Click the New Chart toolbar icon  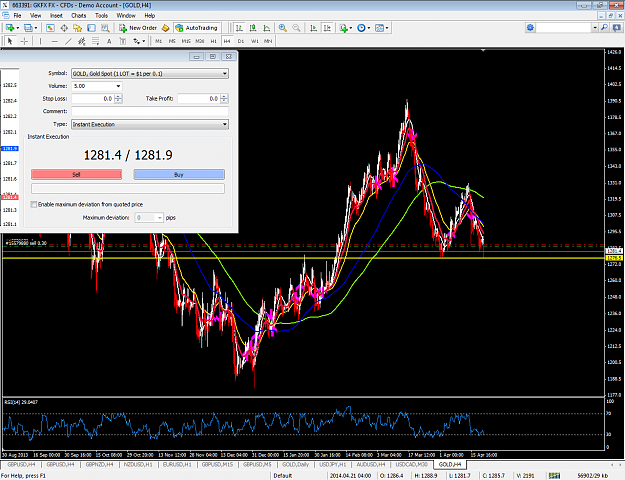coord(10,28)
